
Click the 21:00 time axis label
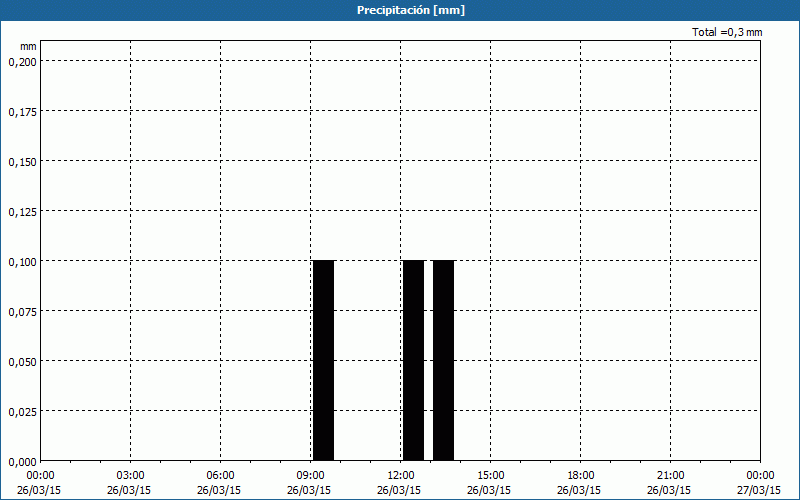[670, 476]
